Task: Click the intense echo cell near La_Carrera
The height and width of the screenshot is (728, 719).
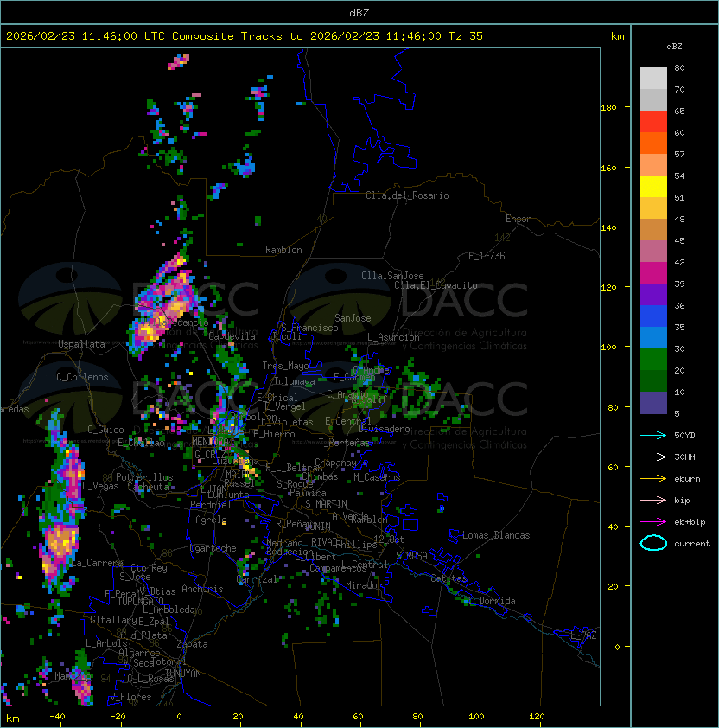Action: 60,546
